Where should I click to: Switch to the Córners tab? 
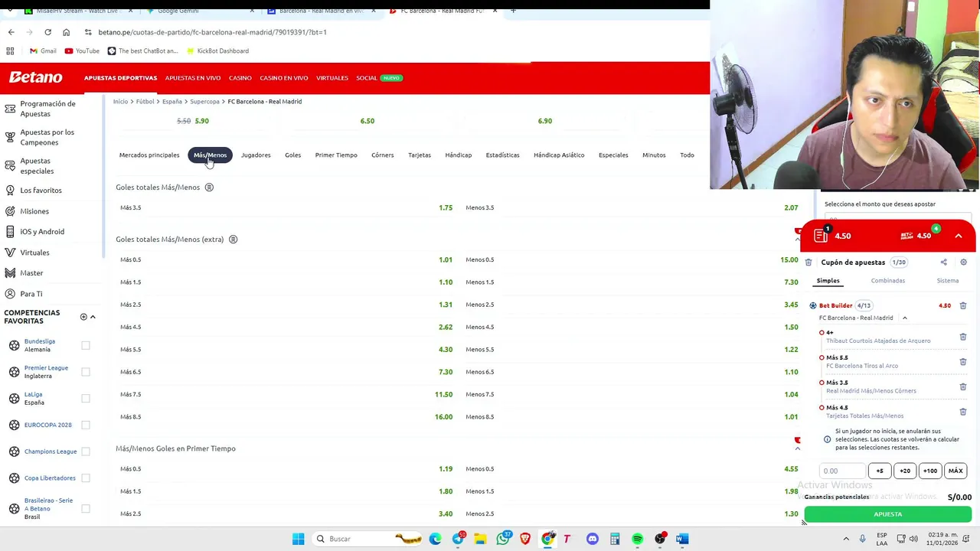(x=382, y=155)
